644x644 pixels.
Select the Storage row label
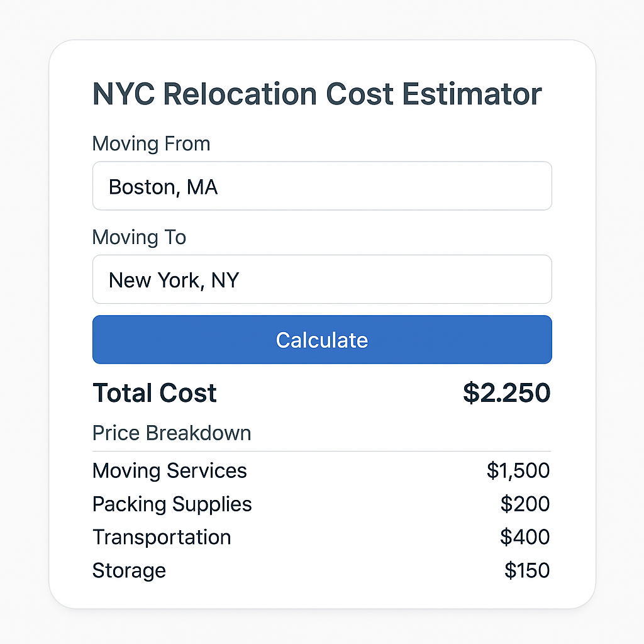click(129, 570)
